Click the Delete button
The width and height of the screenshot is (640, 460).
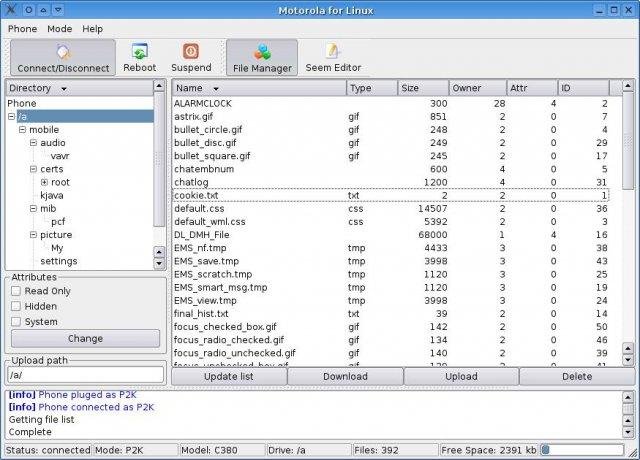577,376
